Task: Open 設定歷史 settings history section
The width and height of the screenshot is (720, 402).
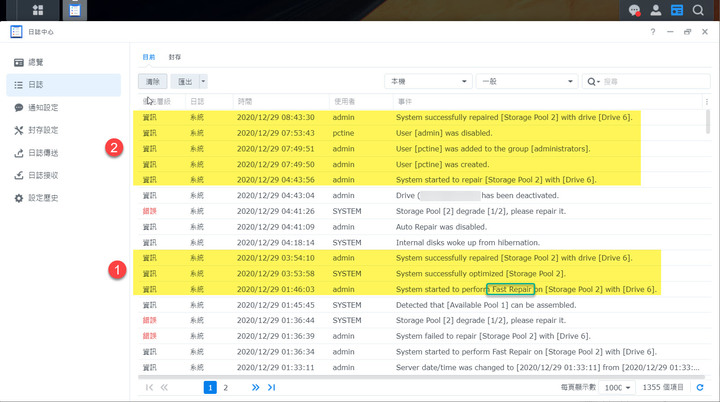Action: click(x=64, y=198)
